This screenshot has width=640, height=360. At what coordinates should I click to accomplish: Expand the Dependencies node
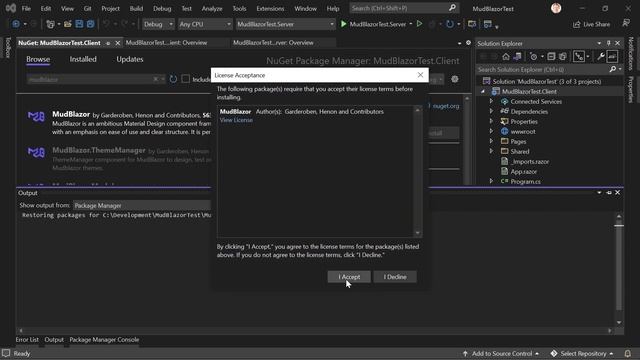491,111
